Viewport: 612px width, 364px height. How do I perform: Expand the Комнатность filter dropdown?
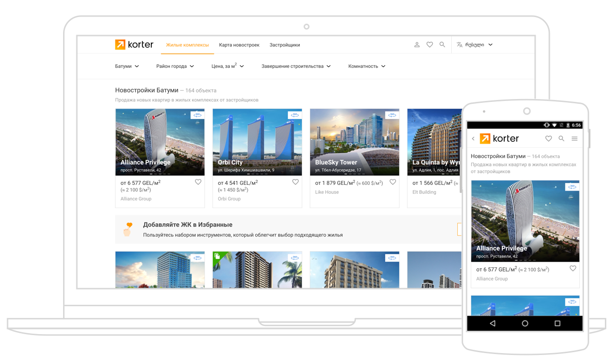(x=366, y=66)
